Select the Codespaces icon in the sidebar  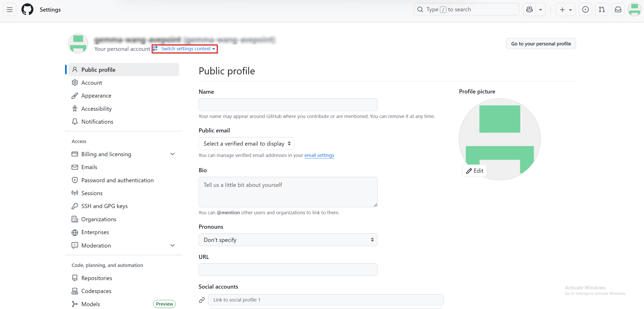[75, 291]
